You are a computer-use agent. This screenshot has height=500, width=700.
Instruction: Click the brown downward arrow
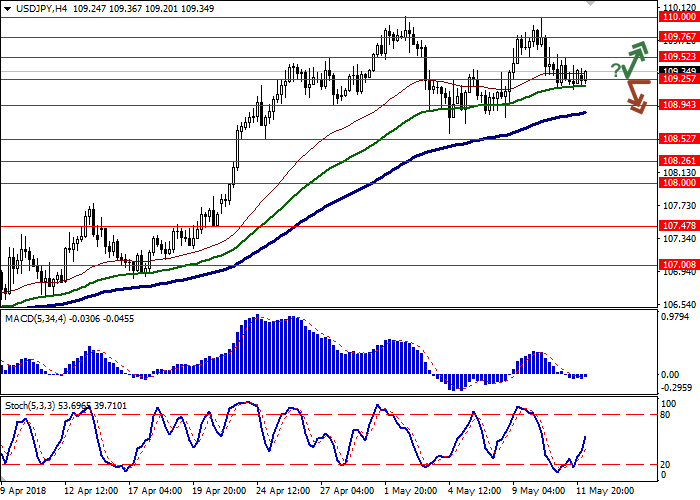[634, 97]
